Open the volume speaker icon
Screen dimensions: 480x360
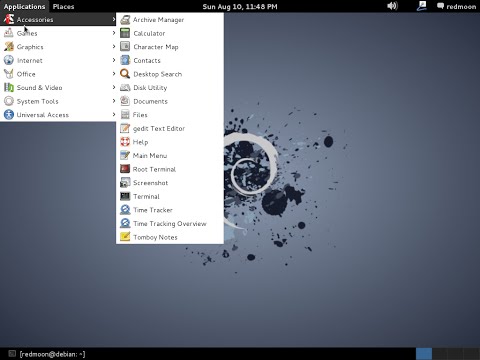pyautogui.click(x=392, y=6)
